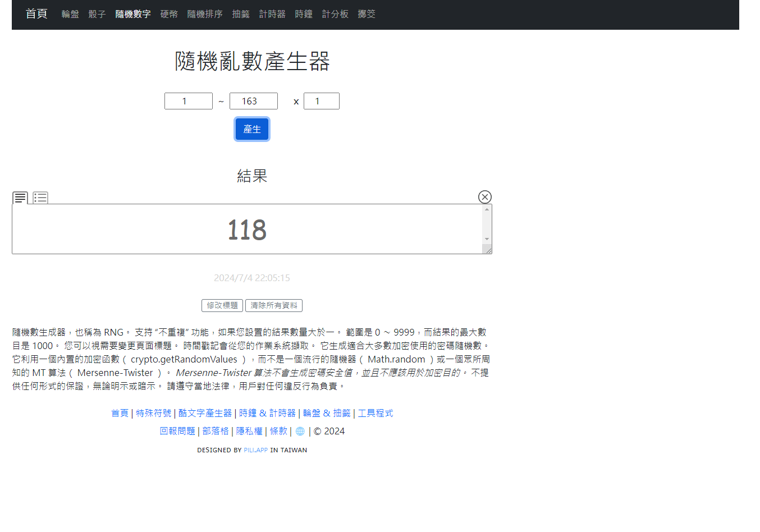Image resolution: width=760 pixels, height=532 pixels.
Task: Switch result to paragraph text view icon
Action: click(20, 198)
